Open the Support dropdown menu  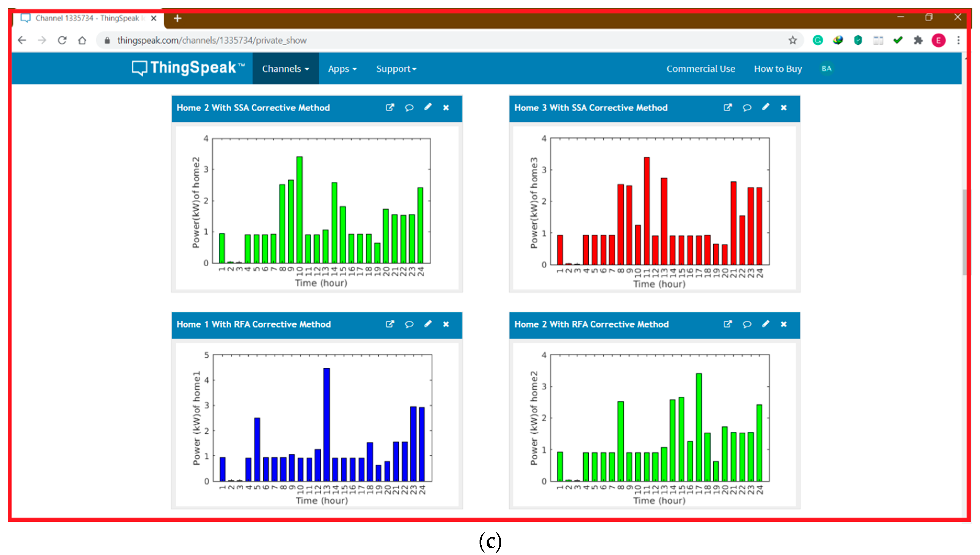(x=396, y=69)
